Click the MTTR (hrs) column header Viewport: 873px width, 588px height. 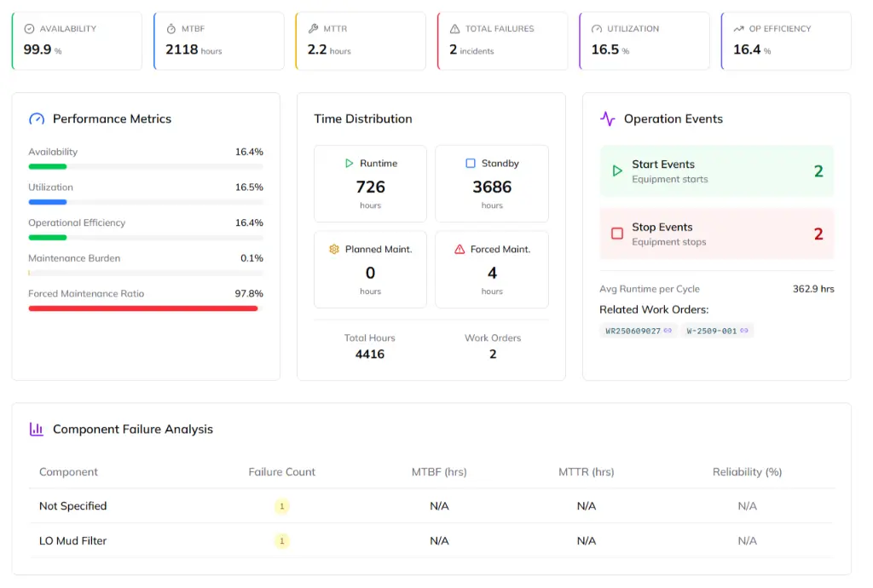pyautogui.click(x=587, y=472)
